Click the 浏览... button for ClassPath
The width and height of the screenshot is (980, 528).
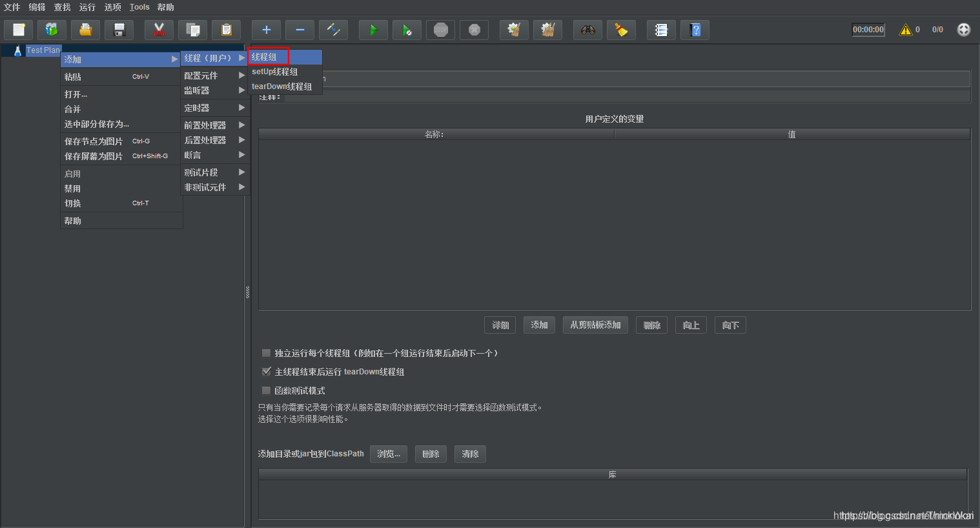tap(389, 454)
